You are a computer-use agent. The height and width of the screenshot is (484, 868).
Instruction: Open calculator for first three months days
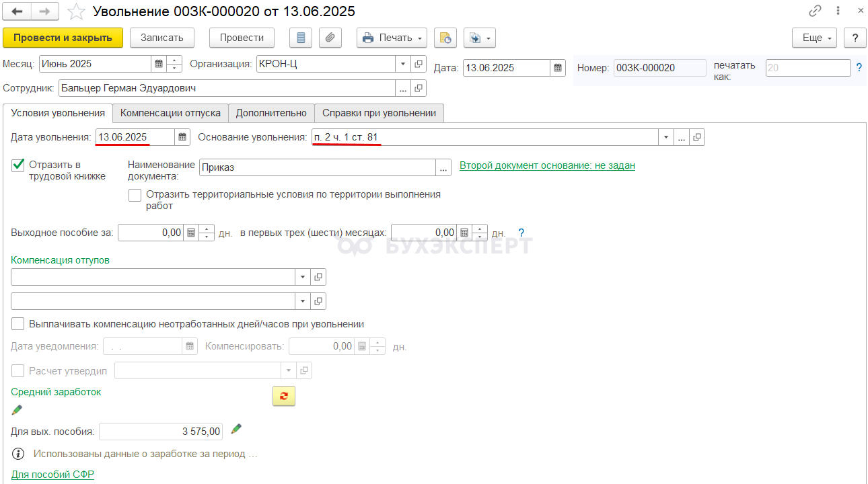(464, 233)
